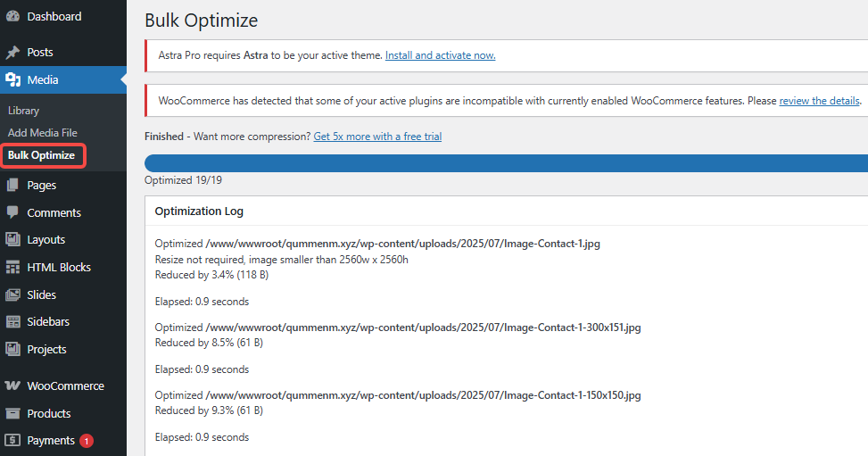Click the Sidebars icon
The image size is (868, 456).
pos(13,322)
